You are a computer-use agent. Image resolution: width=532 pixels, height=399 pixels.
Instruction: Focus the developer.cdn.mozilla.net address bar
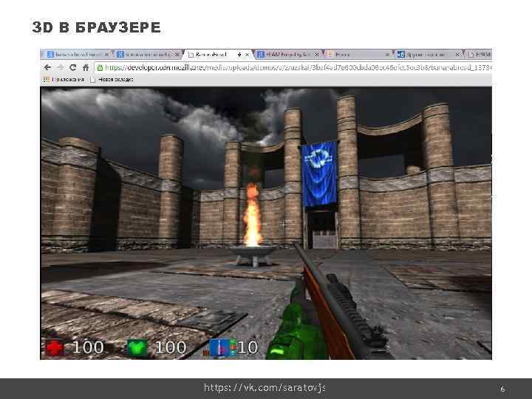[x=293, y=67]
